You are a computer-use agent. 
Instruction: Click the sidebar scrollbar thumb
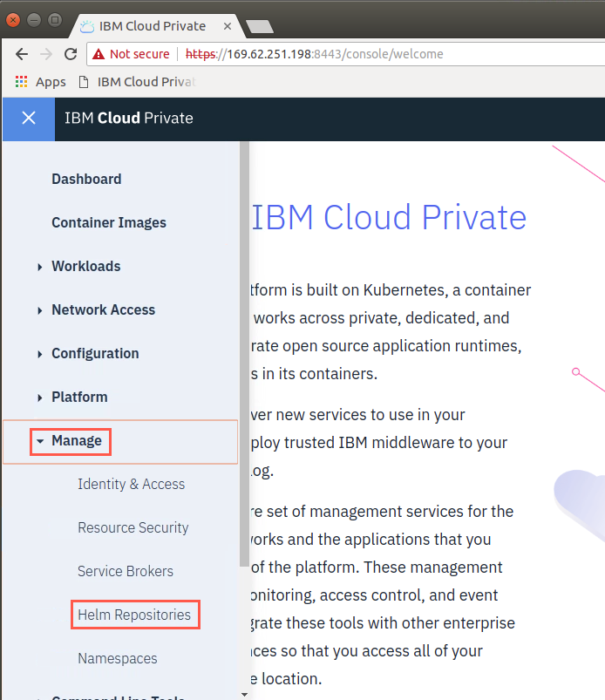tap(244, 354)
